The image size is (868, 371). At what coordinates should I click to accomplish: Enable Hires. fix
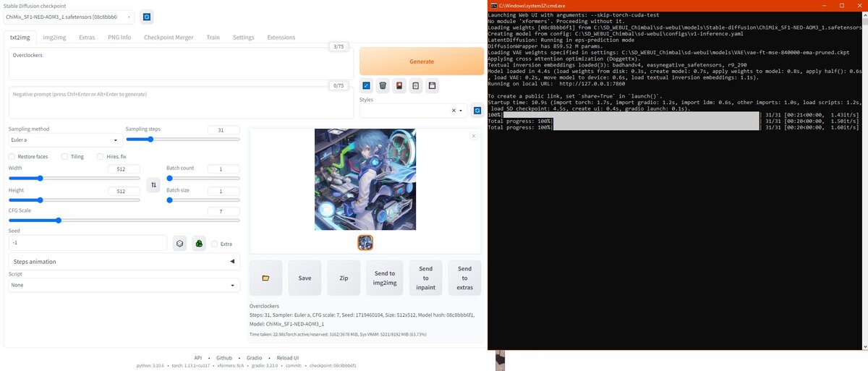click(100, 156)
